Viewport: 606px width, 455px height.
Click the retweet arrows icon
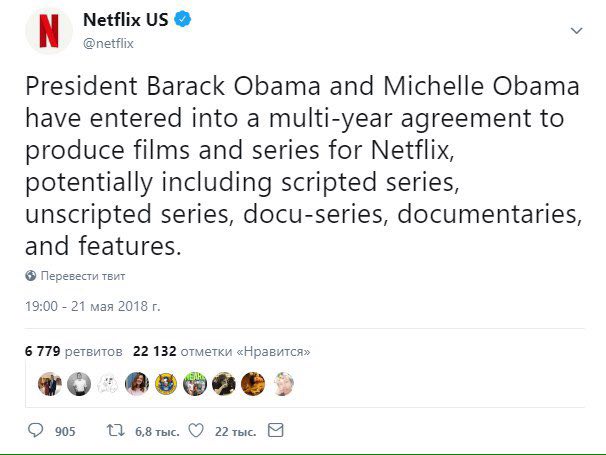coord(116,430)
